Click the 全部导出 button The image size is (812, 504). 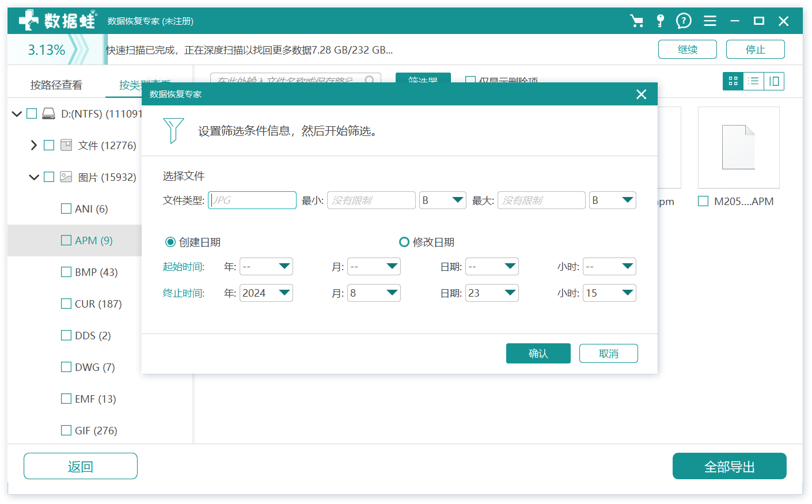click(x=730, y=466)
